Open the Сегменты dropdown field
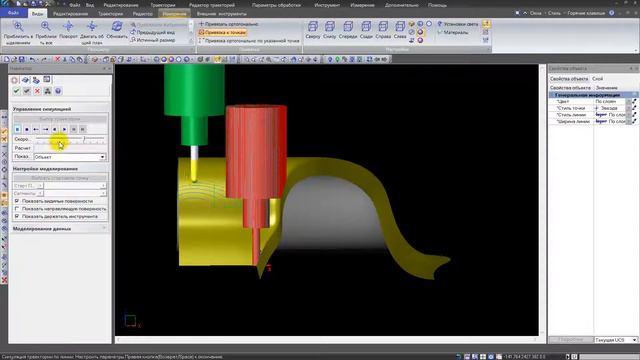 [x=75, y=193]
